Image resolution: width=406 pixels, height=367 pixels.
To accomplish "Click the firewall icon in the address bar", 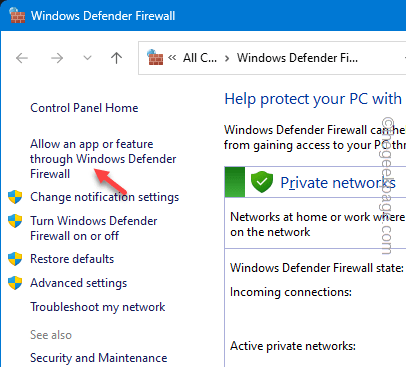I will [x=155, y=57].
